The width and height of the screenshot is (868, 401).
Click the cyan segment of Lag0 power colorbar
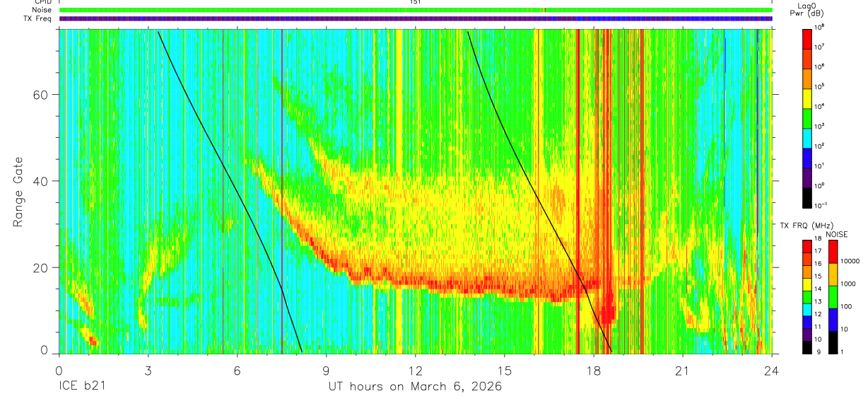click(x=807, y=137)
